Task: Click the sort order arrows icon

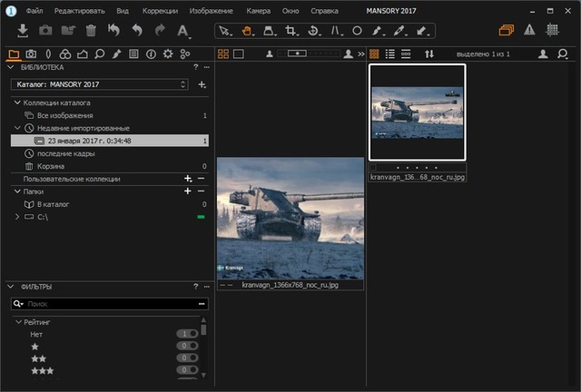Action: 429,54
